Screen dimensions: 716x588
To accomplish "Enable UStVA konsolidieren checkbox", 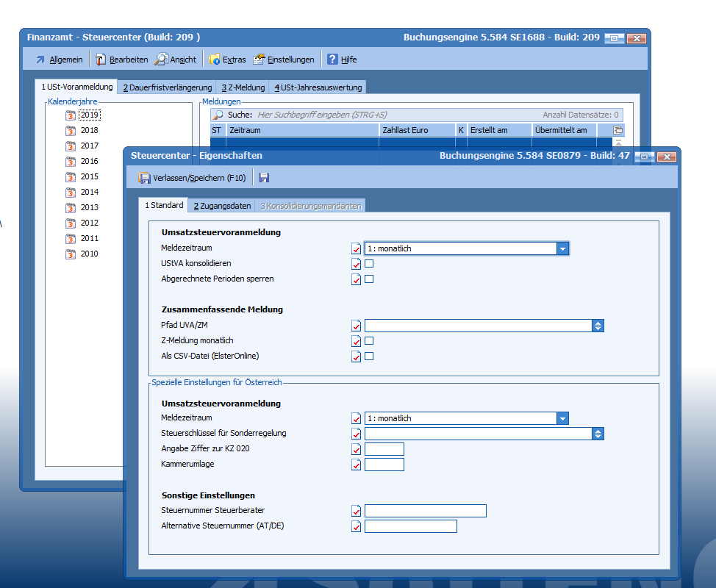I will pyautogui.click(x=369, y=263).
